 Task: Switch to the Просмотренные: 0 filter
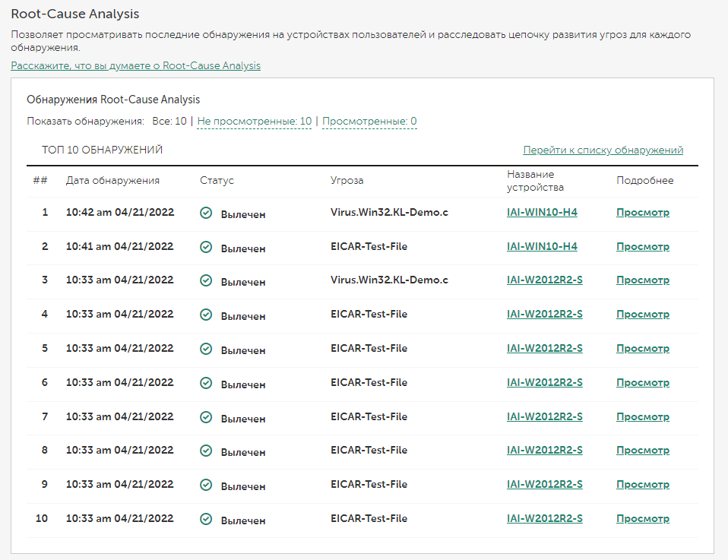pyautogui.click(x=369, y=121)
